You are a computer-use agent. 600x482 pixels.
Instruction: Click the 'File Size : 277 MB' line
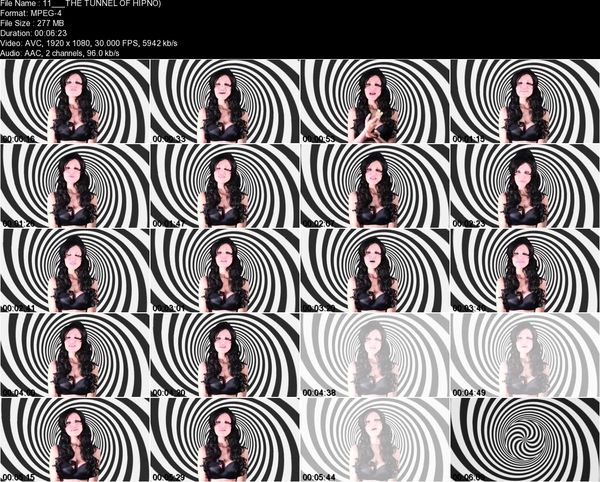(32, 23)
